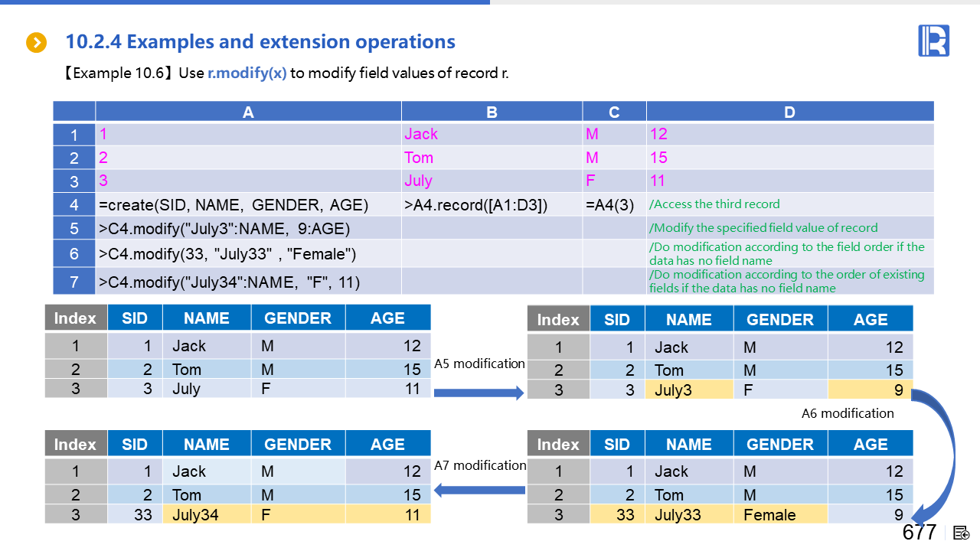Image resolution: width=980 pixels, height=551 pixels.
Task: Click the r.modify(x) blue text
Action: click(247, 73)
